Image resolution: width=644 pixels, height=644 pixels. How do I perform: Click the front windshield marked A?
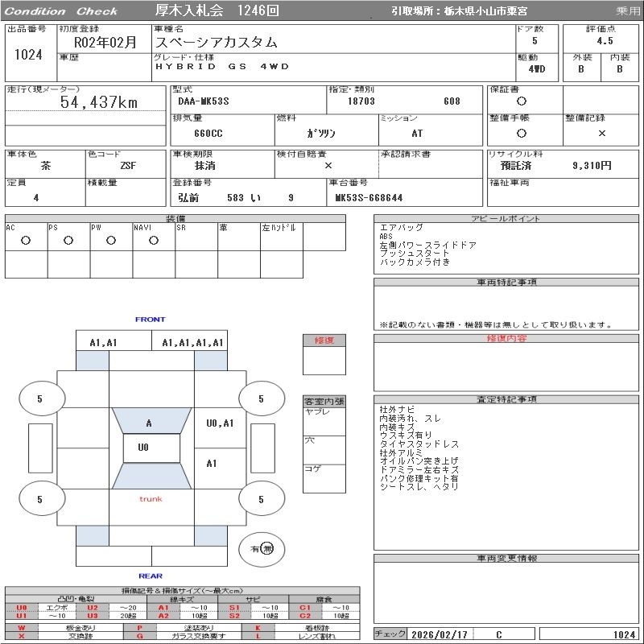pyautogui.click(x=150, y=423)
